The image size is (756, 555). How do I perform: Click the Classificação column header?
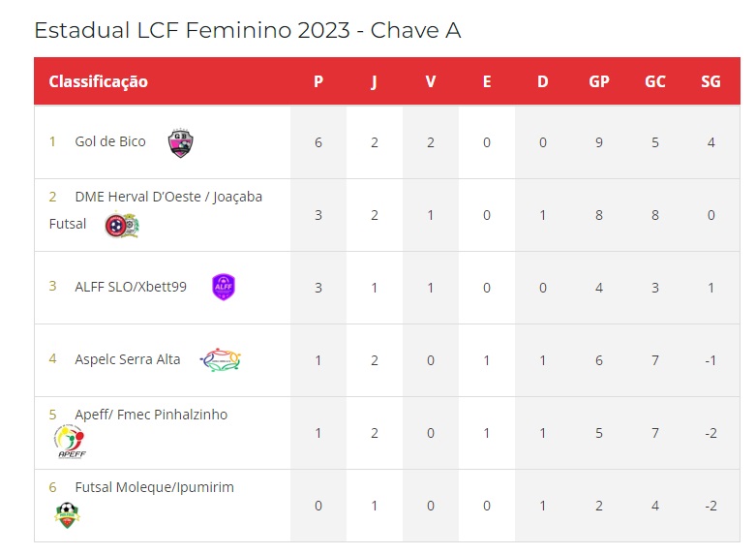coord(99,81)
